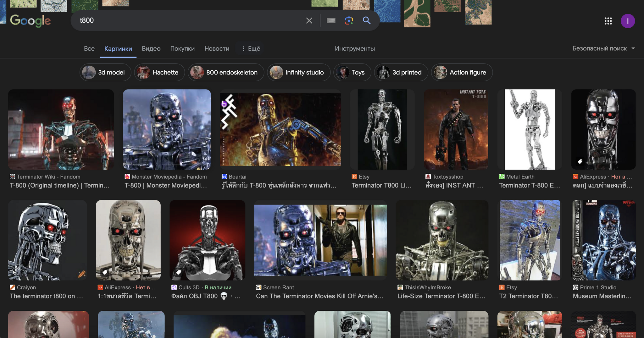
Task: Click the Craiyon edit pencil icon on thumbnail
Action: [82, 274]
